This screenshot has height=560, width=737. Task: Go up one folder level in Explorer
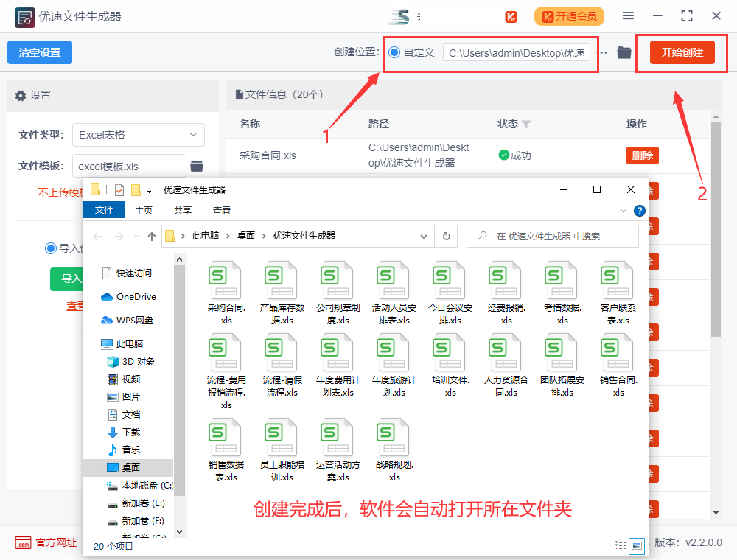pos(151,237)
